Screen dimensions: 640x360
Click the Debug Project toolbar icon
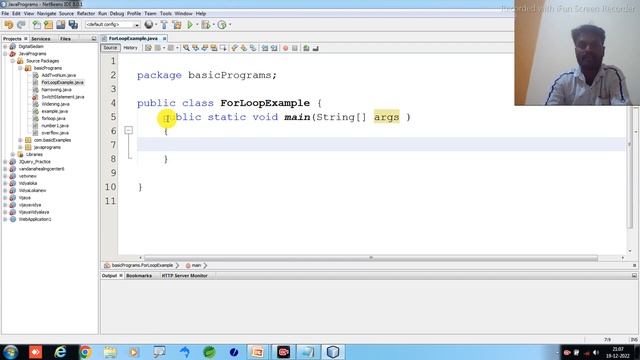coord(205,25)
